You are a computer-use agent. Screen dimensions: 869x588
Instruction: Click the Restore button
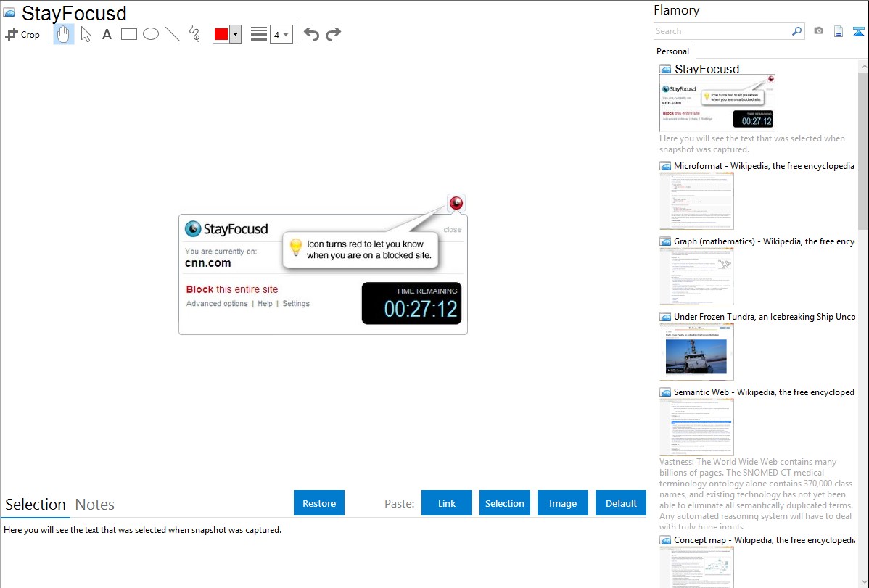tap(319, 503)
